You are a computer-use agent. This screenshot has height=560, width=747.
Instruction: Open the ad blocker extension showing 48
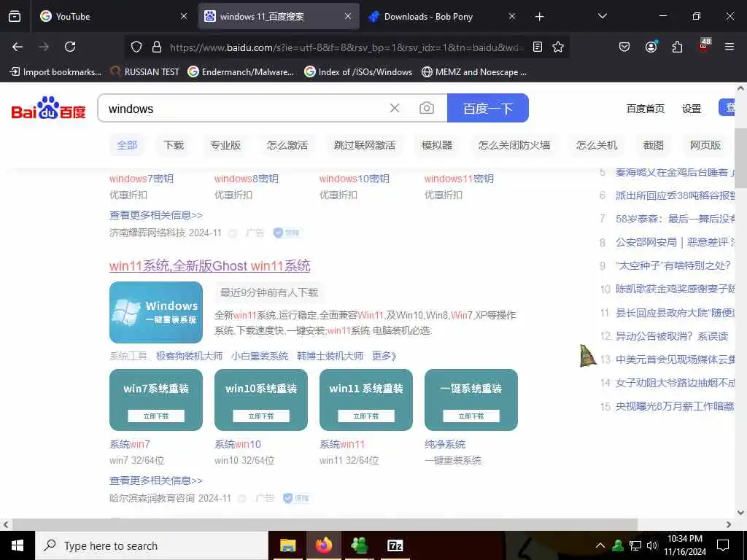(704, 46)
